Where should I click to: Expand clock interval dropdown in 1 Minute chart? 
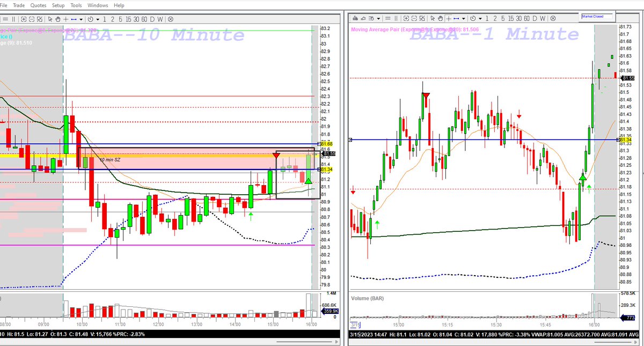click(x=480, y=19)
